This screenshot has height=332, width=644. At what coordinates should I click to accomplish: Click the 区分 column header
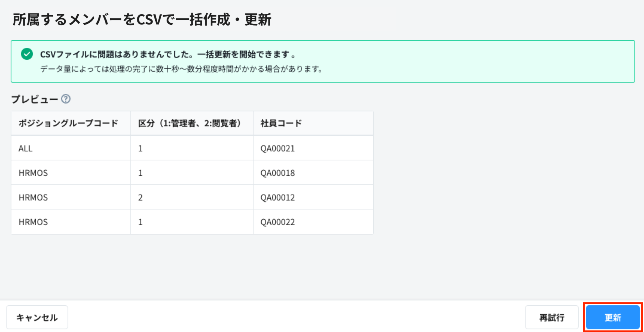point(190,123)
